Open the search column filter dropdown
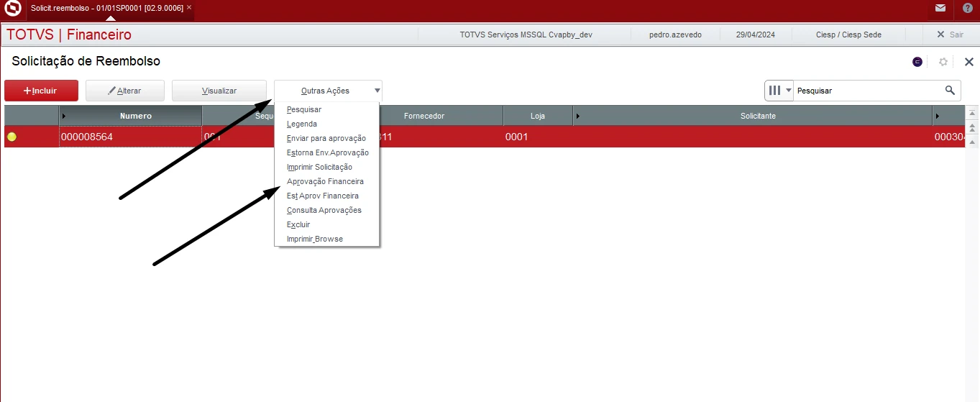 779,91
